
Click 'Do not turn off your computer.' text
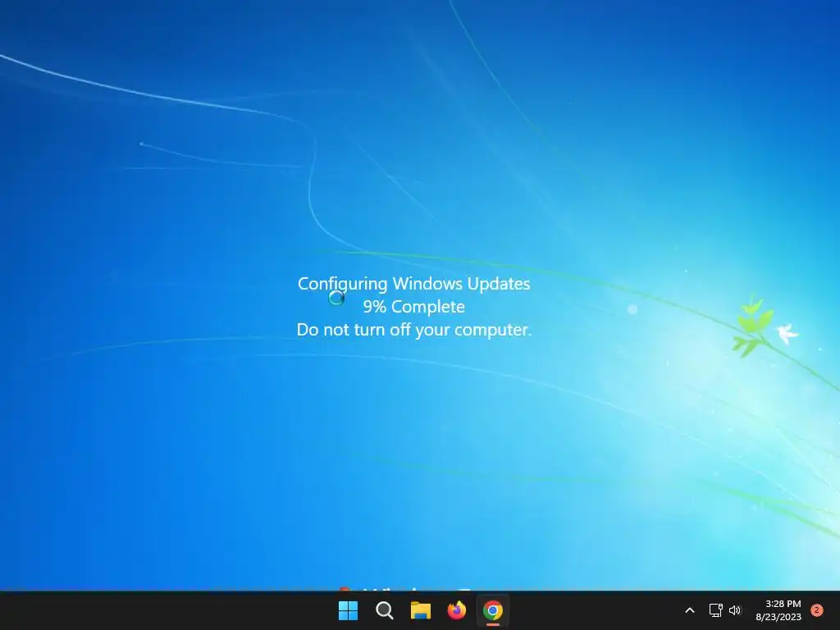click(414, 330)
